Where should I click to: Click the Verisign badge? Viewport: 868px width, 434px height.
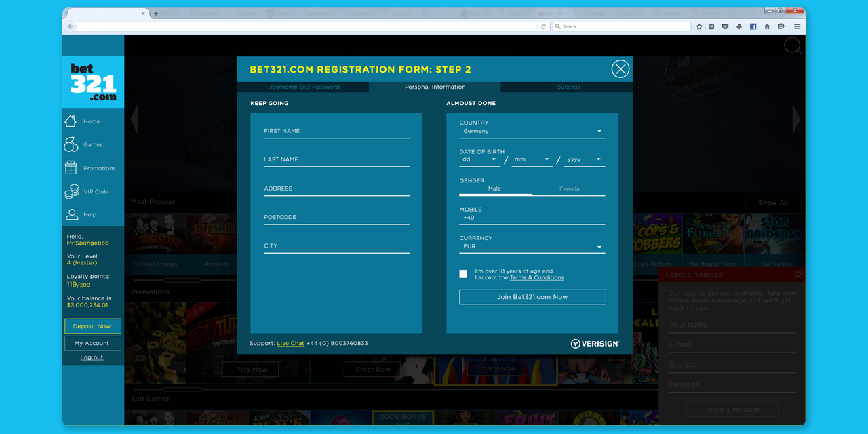click(595, 344)
